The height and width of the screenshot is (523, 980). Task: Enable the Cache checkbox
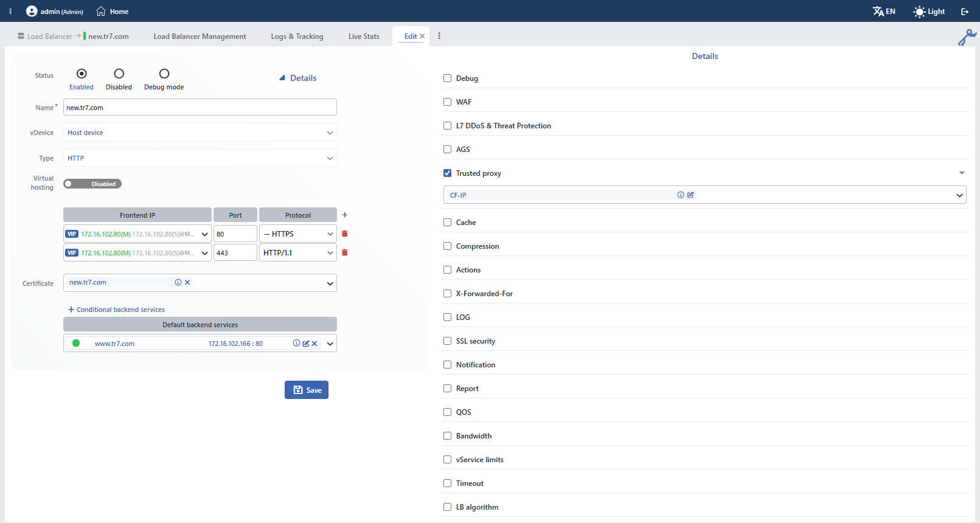tap(448, 223)
